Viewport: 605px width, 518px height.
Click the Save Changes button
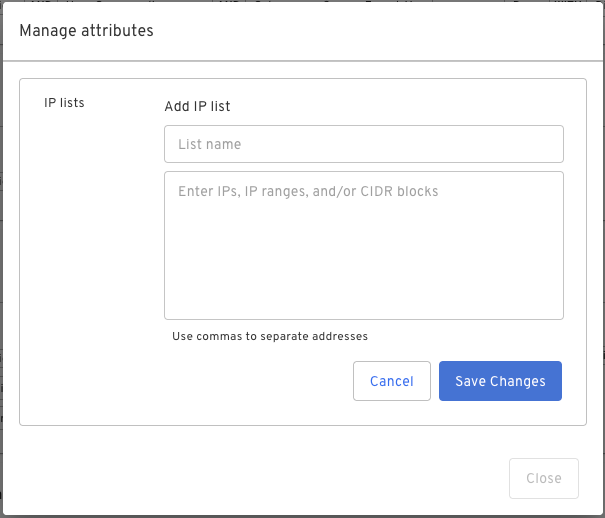coord(500,381)
